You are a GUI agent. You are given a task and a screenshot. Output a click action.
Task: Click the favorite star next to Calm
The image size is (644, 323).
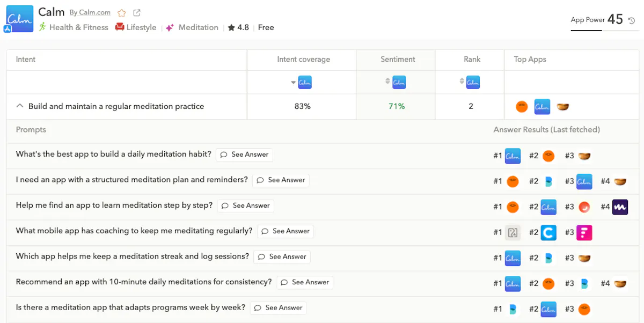pyautogui.click(x=122, y=13)
